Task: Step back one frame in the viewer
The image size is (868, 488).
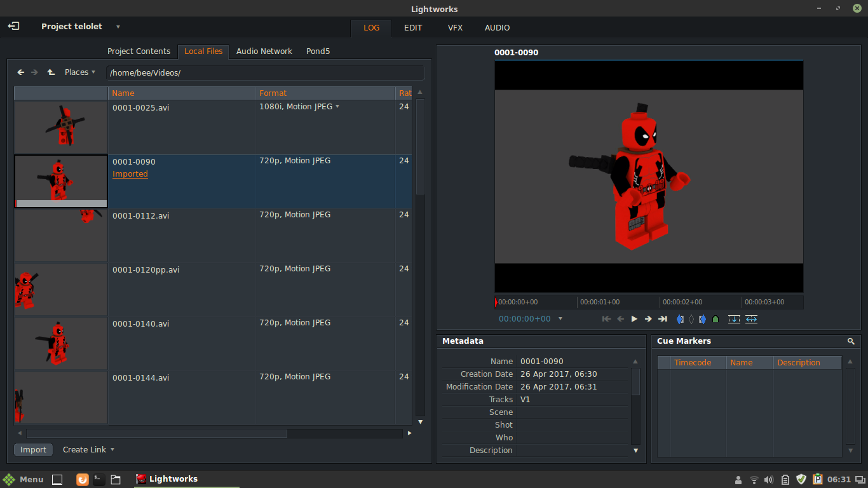Action: click(x=621, y=319)
